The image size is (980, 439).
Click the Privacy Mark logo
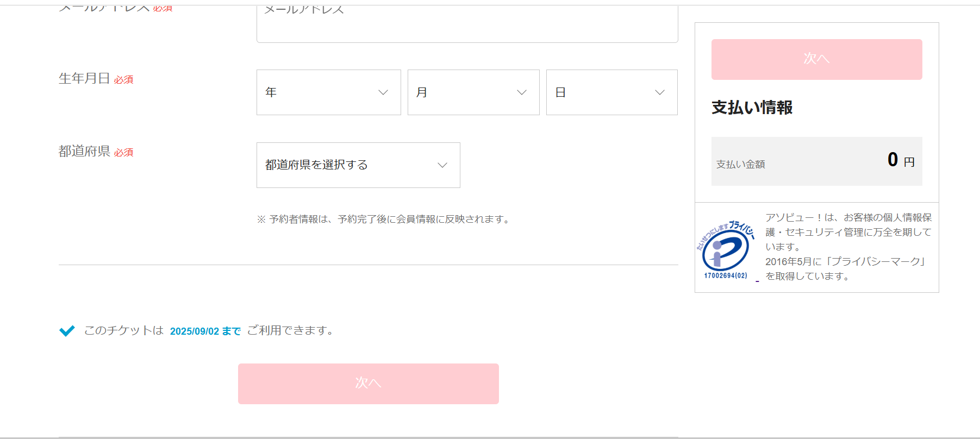click(x=726, y=250)
